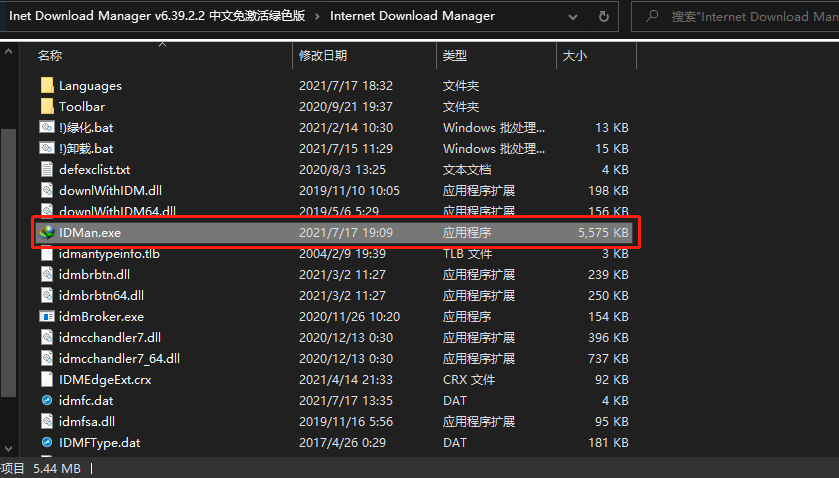This screenshot has height=478, width=839.
Task: Click the scrollbar down arrow
Action: 8,449
